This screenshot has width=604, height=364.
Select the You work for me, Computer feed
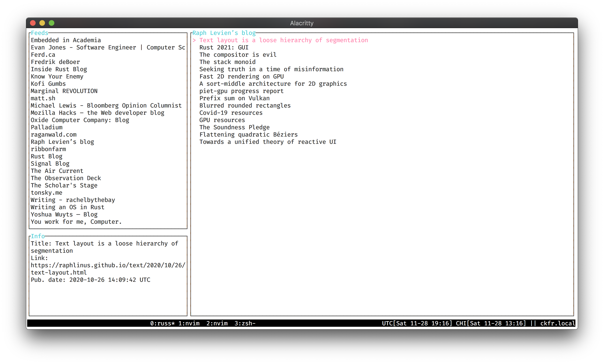click(76, 222)
